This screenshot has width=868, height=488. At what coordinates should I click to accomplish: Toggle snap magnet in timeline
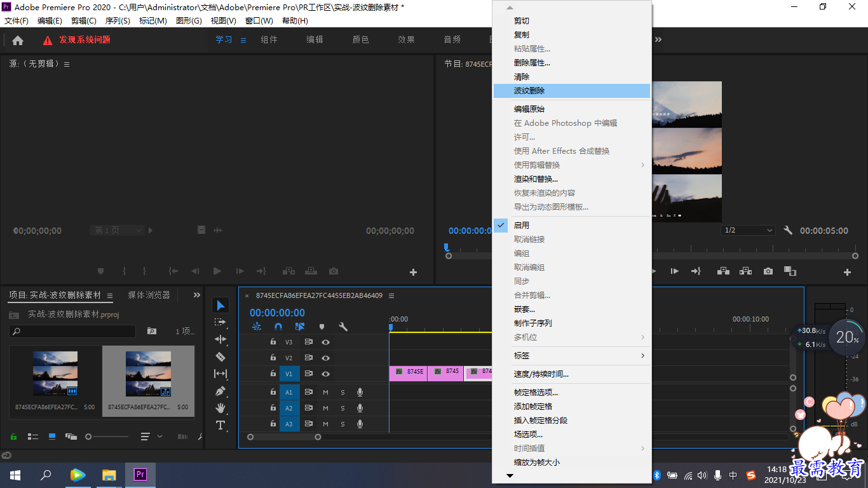[x=278, y=327]
